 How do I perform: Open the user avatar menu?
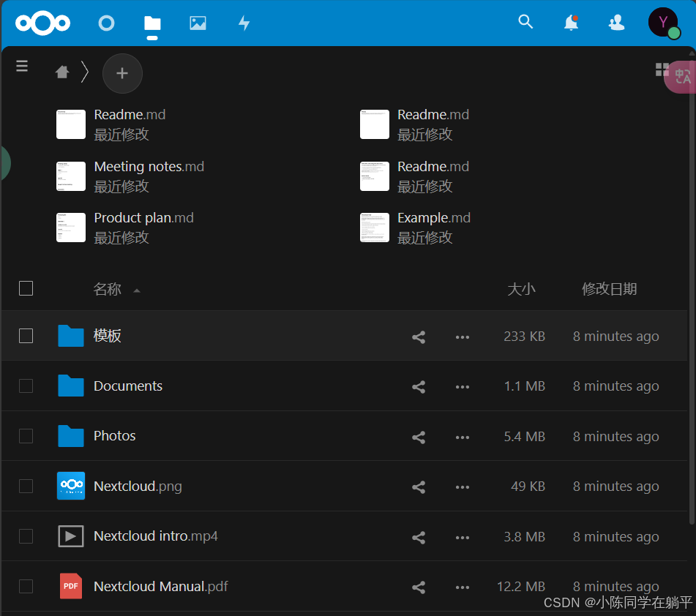pos(663,22)
